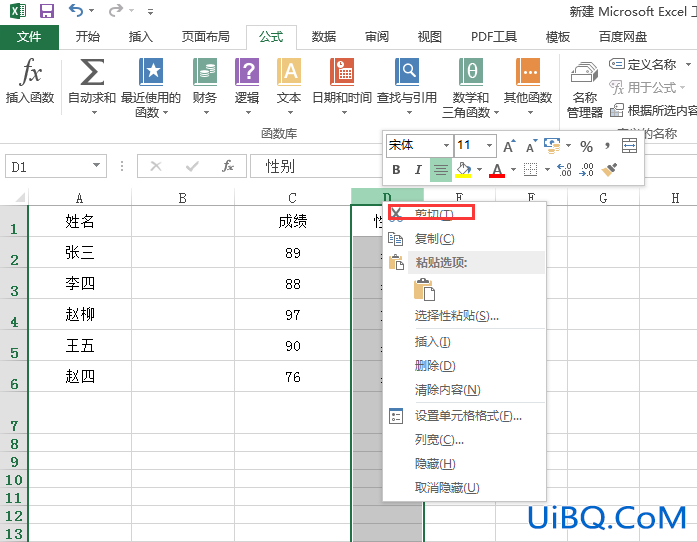This screenshot has height=542, width=697.
Task: Switch to the View (视图) tab
Action: pos(429,36)
